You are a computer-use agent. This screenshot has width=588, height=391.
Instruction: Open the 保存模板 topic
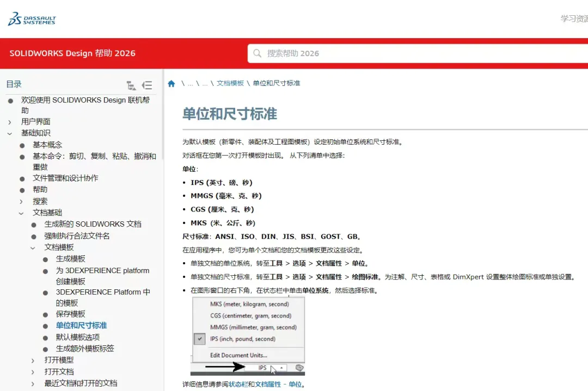pyautogui.click(x=70, y=314)
